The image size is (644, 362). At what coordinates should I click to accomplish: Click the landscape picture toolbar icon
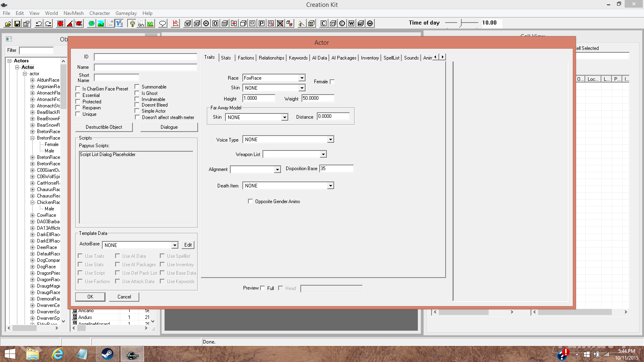[x=101, y=23]
